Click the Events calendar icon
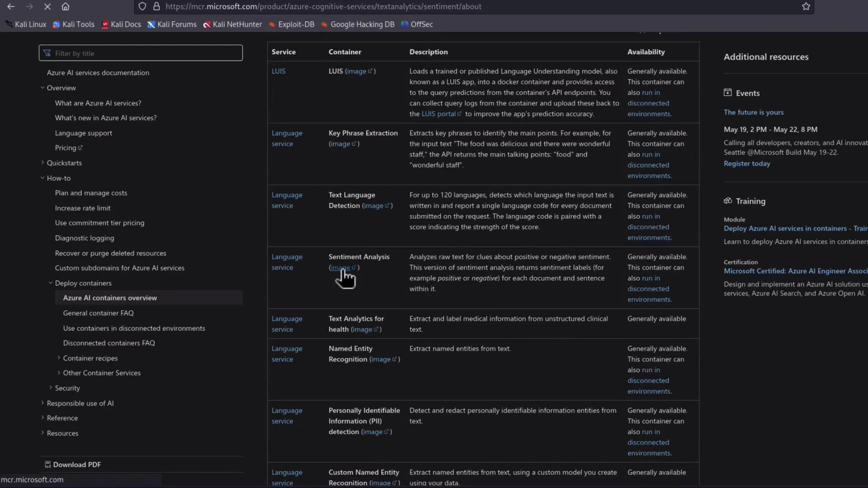Screen dimensions: 868x488 [727, 92]
